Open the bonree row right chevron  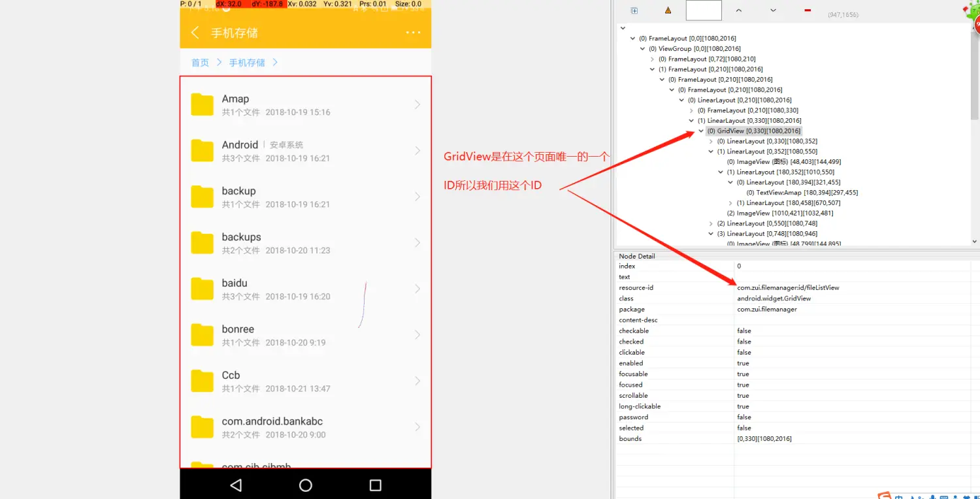(x=417, y=335)
